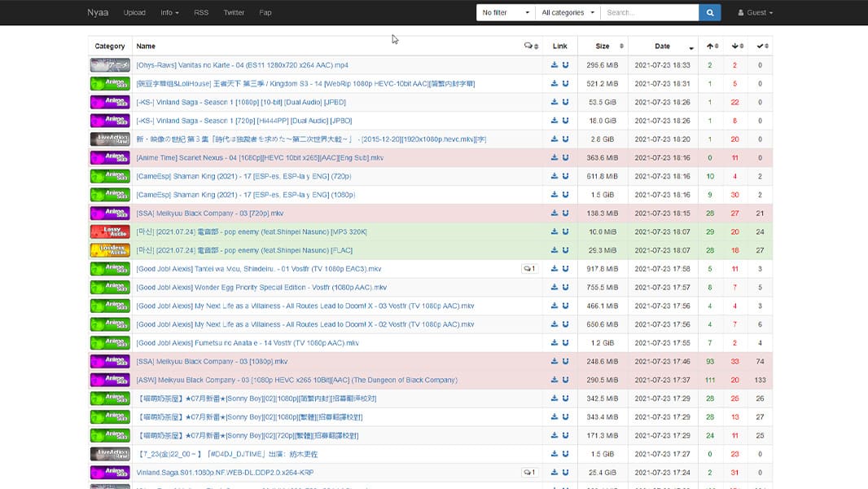
Task: Open Vinland.Saga.S01.1080p.NF.WEB-DL torrent link
Action: [225, 473]
